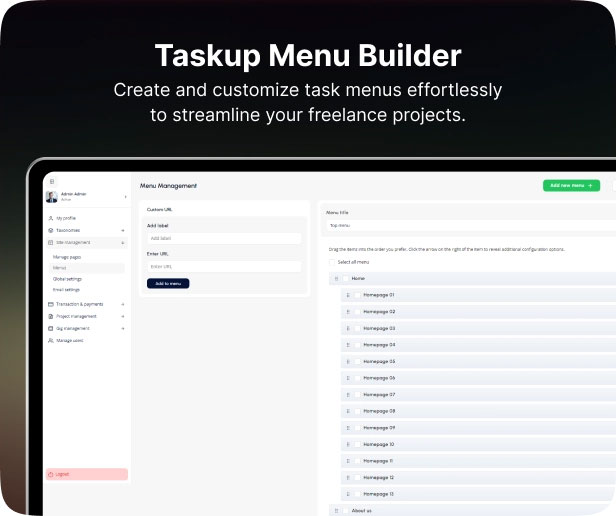Expand the Project management arrow
Viewport: 616px width, 516px height.
(123, 316)
